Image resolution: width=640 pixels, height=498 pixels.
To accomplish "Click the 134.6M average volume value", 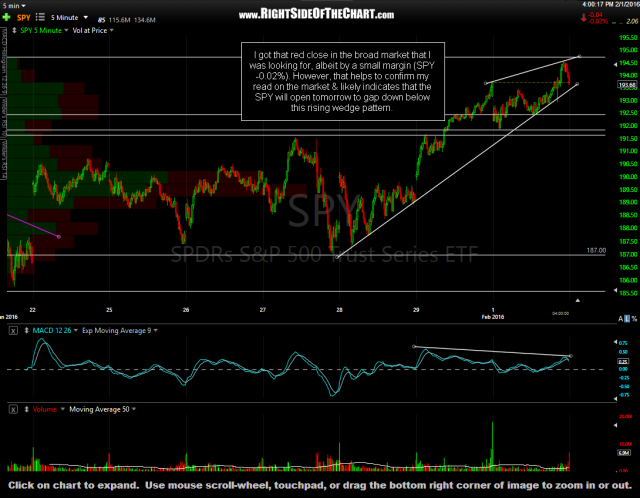I will pos(144,20).
